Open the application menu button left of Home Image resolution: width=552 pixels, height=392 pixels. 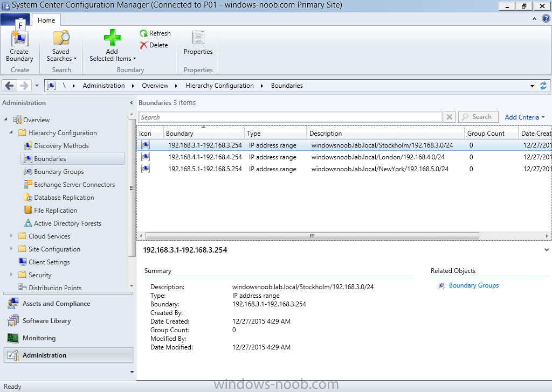(15, 19)
